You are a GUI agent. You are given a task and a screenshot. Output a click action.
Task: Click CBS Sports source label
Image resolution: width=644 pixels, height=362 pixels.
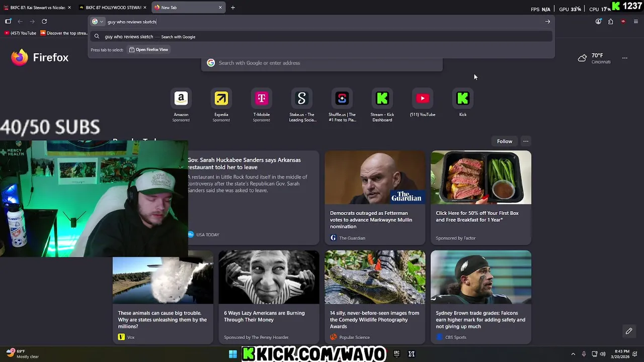pyautogui.click(x=455, y=337)
